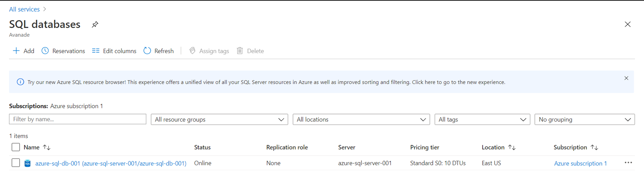The height and width of the screenshot is (190, 644).
Task: Tick the checkbox for azure-sql-db-001
Action: [x=16, y=163]
